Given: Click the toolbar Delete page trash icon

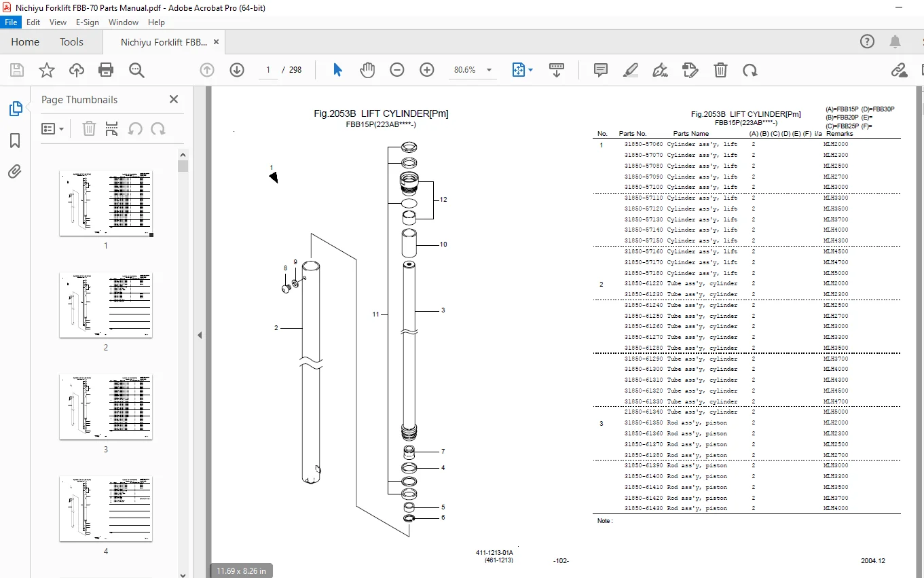Looking at the screenshot, I should 720,70.
